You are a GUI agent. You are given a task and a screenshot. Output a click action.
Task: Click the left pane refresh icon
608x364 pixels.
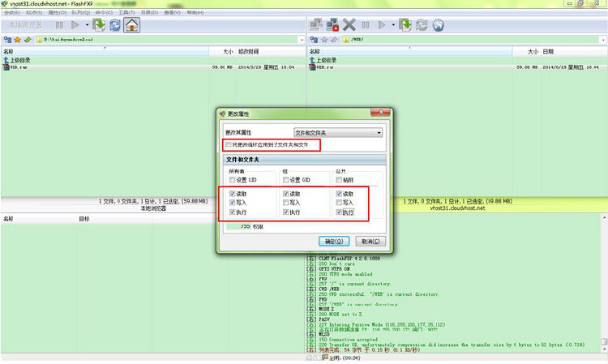click(x=114, y=25)
